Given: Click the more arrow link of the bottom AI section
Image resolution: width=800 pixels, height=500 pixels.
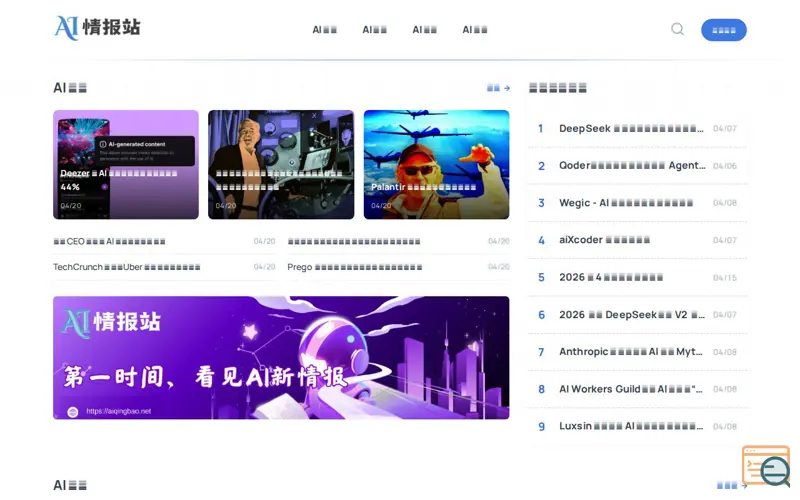Looking at the screenshot, I should [x=732, y=486].
